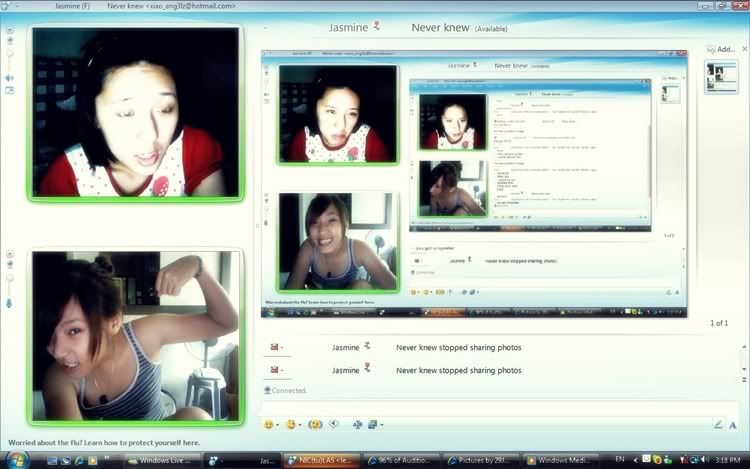Click the Jasmine contact name in header

[348, 28]
